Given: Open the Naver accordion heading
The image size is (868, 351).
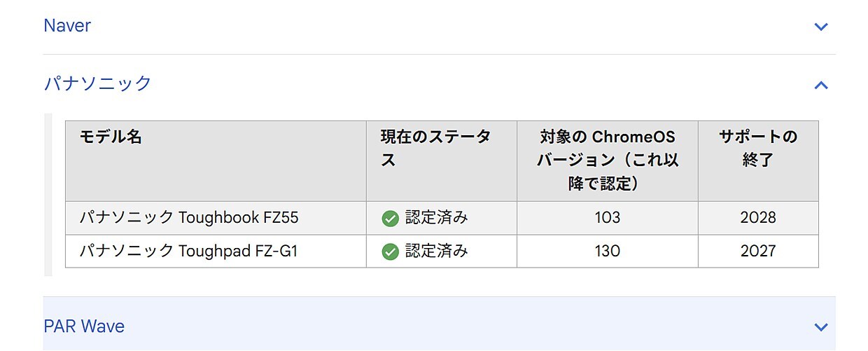Looking at the screenshot, I should (67, 26).
